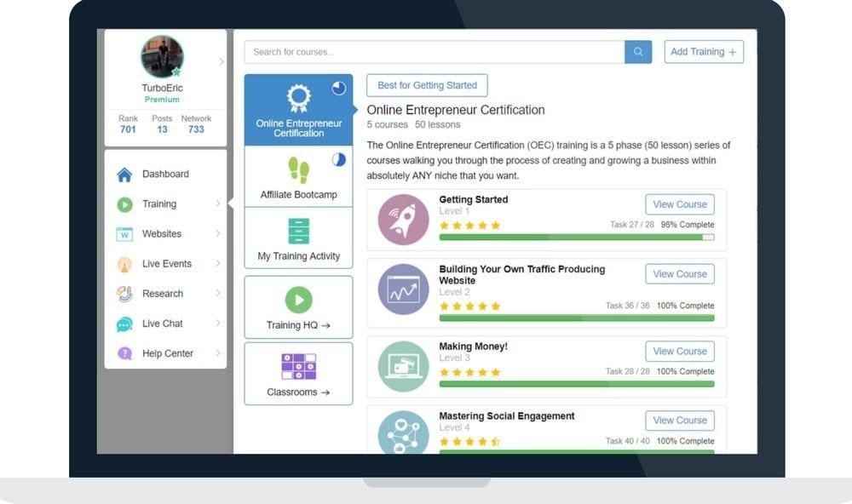Click the Mastering Social Engagement star rating
The height and width of the screenshot is (504, 852).
point(469,442)
